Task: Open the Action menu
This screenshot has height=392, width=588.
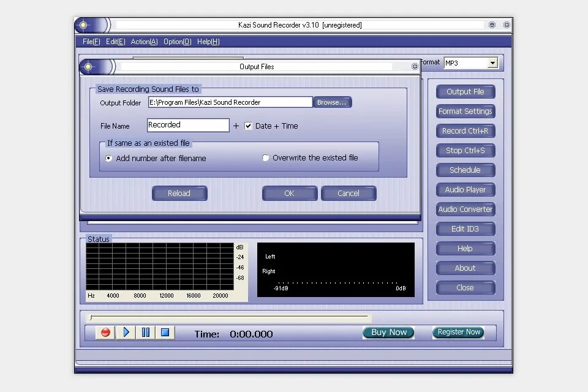Action: [144, 42]
